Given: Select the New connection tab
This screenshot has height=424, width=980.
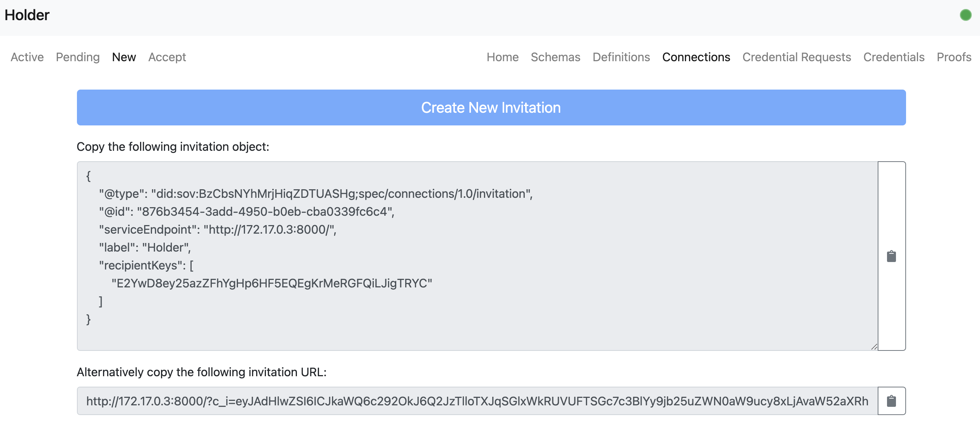Looking at the screenshot, I should coord(124,57).
